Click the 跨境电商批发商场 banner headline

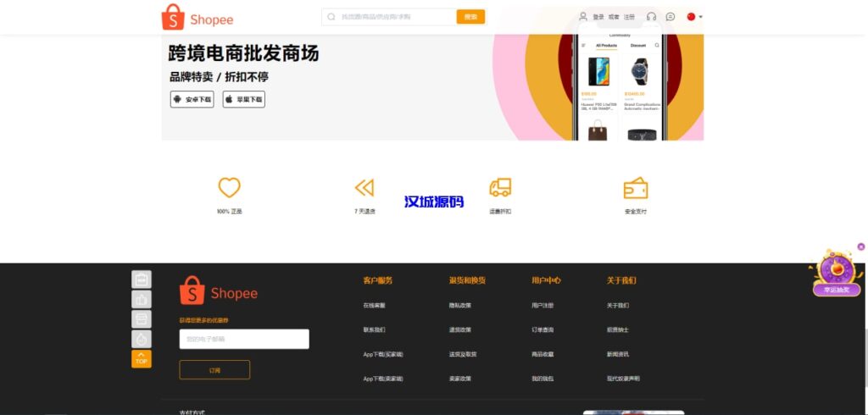click(243, 53)
